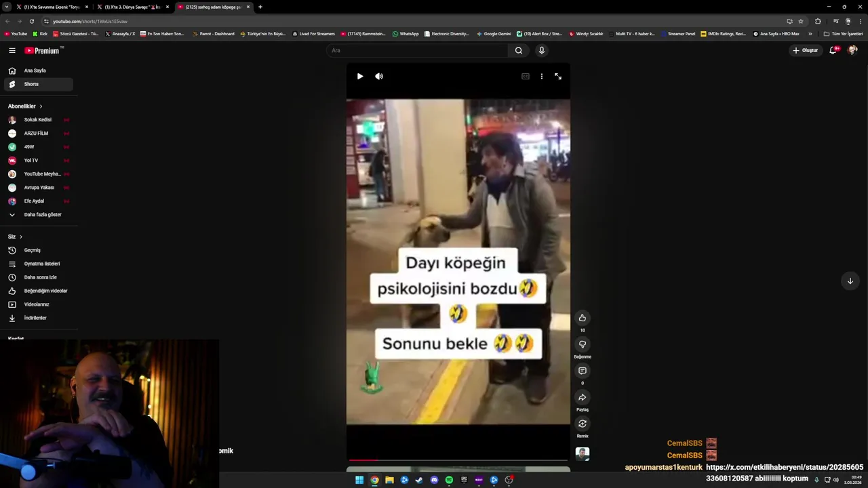Seek on the Short's red progress bar
This screenshot has height=488, width=868.
[458, 460]
